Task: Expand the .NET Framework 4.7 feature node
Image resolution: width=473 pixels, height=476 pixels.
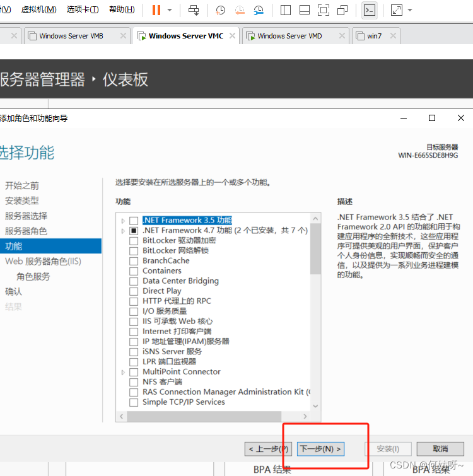Action: [123, 231]
